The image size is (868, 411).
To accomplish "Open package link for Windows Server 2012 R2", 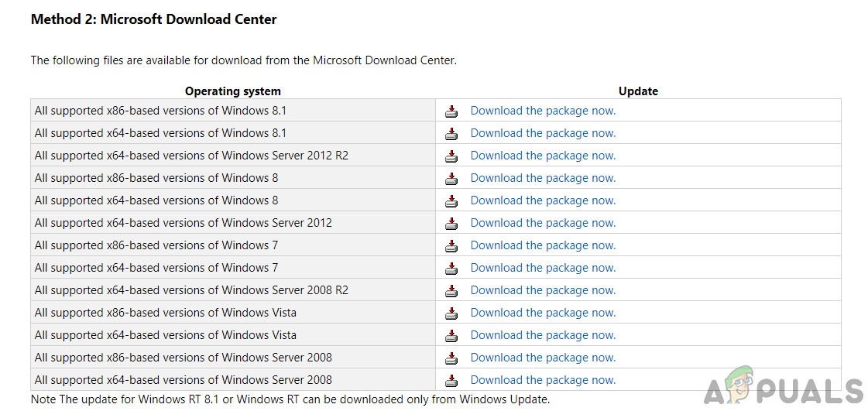I will pyautogui.click(x=543, y=156).
